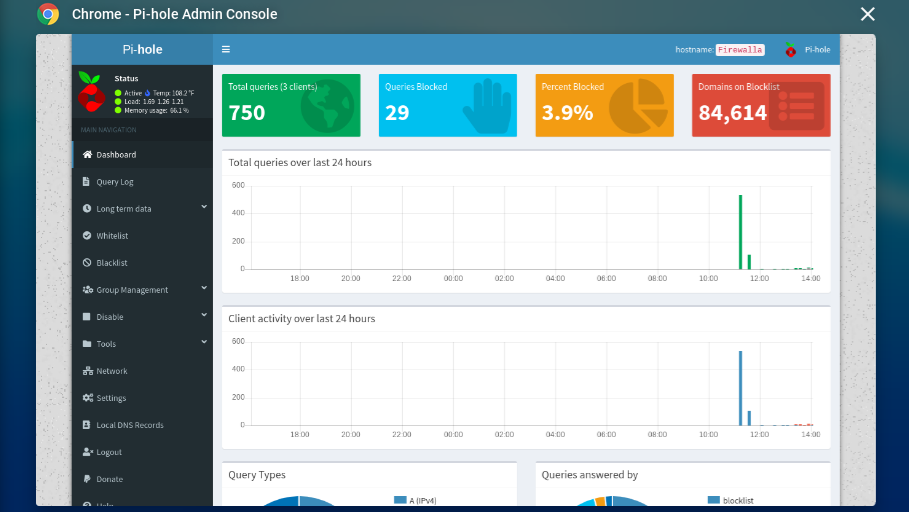Click the Whitelist check-circle icon
Image resolution: width=909 pixels, height=512 pixels.
(x=87, y=235)
